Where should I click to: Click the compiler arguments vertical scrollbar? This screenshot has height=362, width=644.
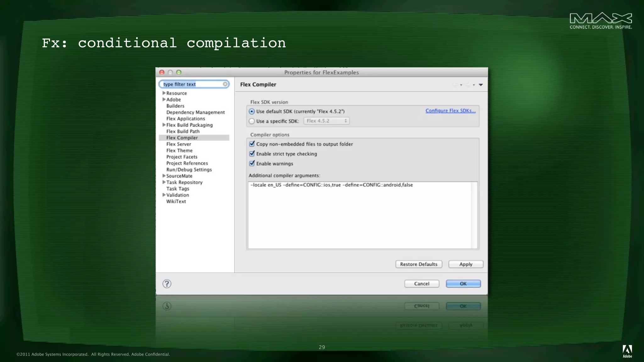(474, 215)
